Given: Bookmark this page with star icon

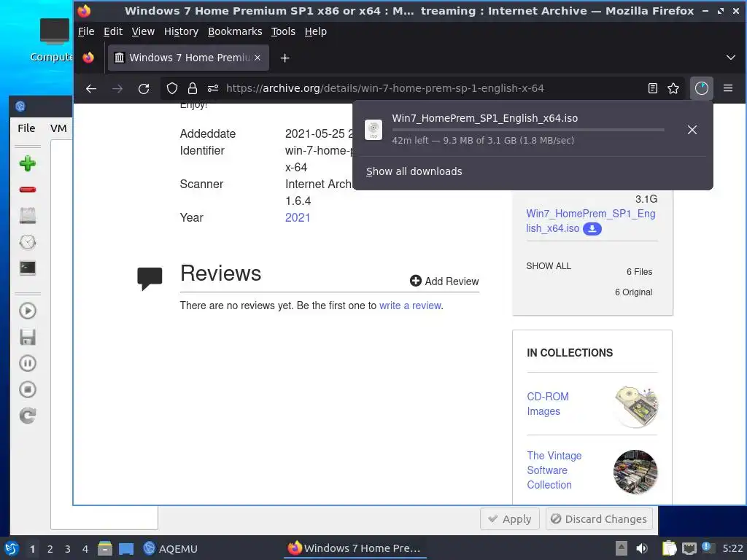Looking at the screenshot, I should pyautogui.click(x=673, y=88).
